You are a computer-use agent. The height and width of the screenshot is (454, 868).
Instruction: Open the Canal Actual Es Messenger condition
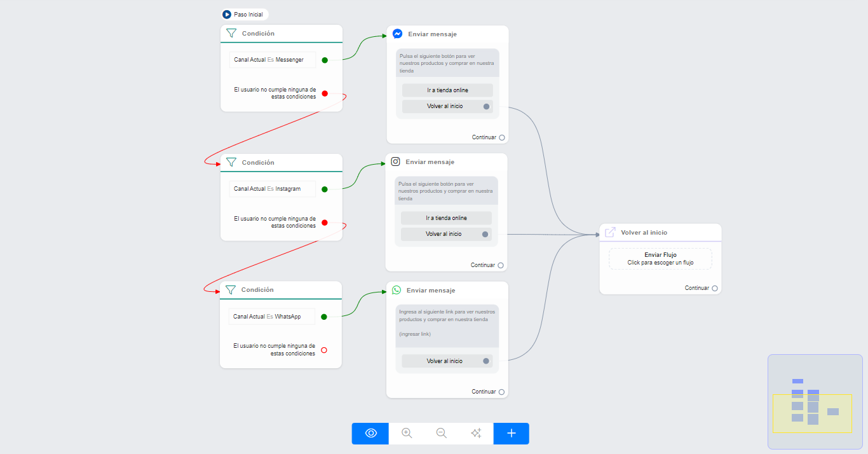(272, 60)
